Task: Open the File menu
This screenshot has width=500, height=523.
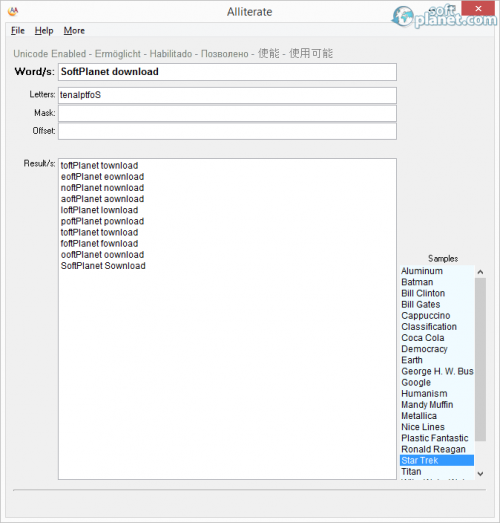Action: [x=18, y=31]
